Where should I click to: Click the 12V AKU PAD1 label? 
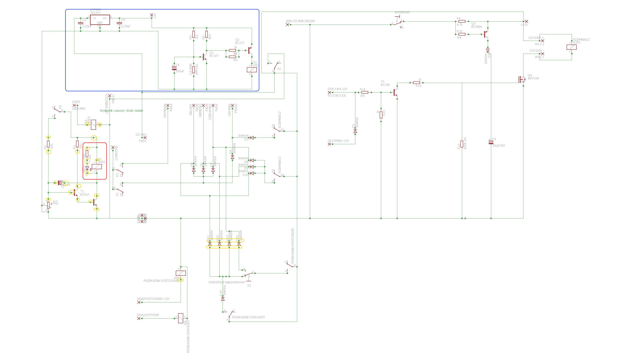tap(141, 138)
